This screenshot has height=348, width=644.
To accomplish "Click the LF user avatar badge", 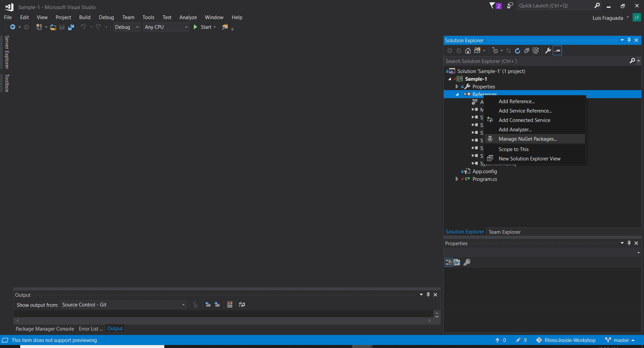I will pos(637,17).
